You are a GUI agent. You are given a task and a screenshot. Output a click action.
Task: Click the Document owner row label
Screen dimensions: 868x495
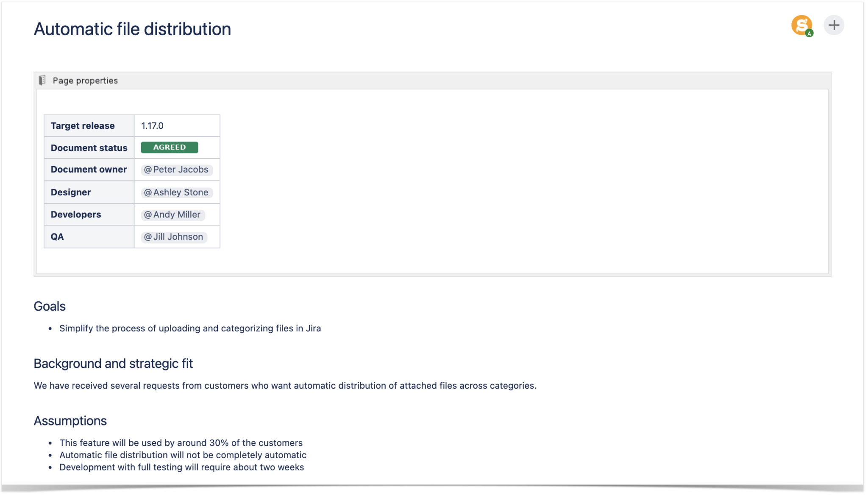(89, 170)
